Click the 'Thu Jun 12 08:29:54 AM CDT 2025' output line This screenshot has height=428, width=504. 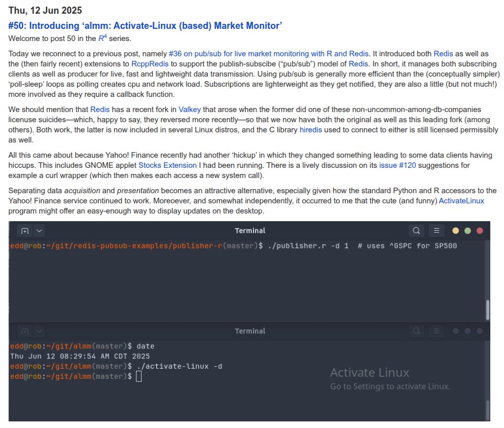tap(80, 356)
